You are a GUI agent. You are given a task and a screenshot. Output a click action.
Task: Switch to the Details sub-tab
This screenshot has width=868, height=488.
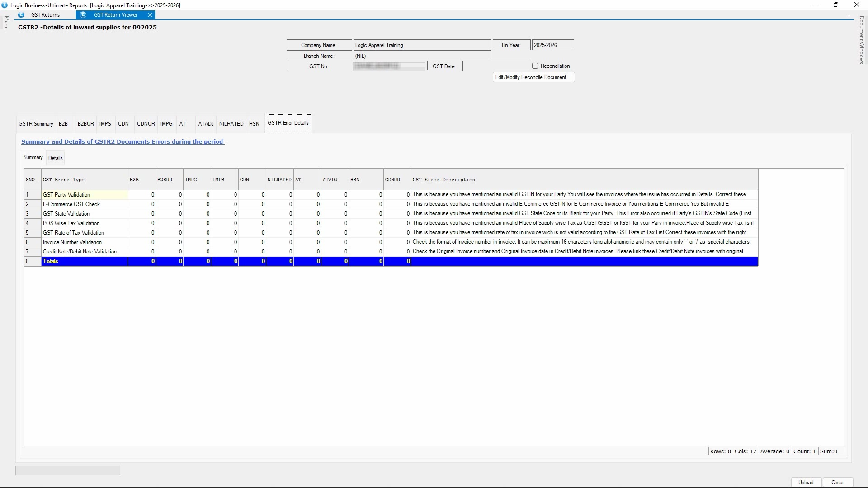(55, 158)
